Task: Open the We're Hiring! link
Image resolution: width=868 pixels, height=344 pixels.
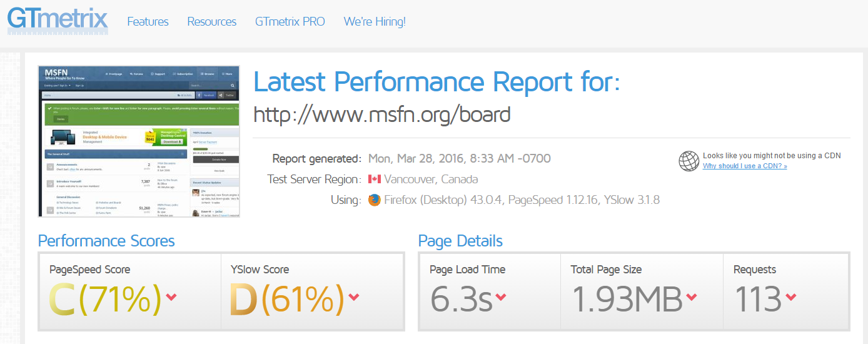Action: [x=375, y=21]
